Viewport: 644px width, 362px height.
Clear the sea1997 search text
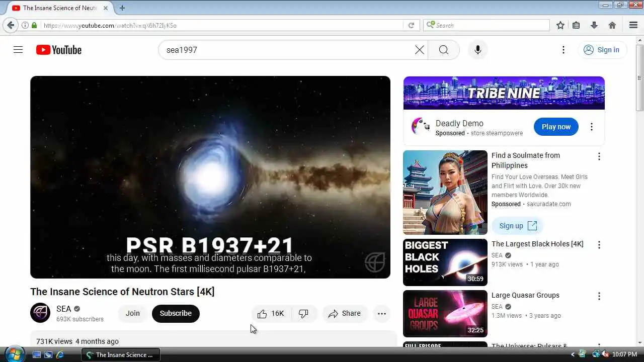pyautogui.click(x=419, y=50)
